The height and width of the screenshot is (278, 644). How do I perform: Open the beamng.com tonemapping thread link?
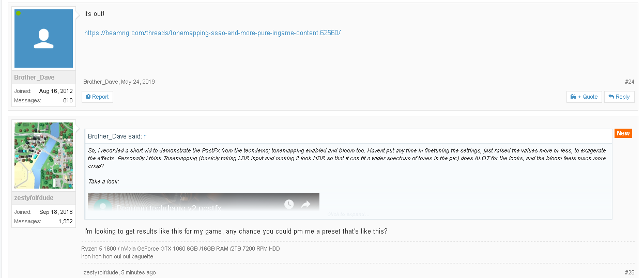(212, 33)
